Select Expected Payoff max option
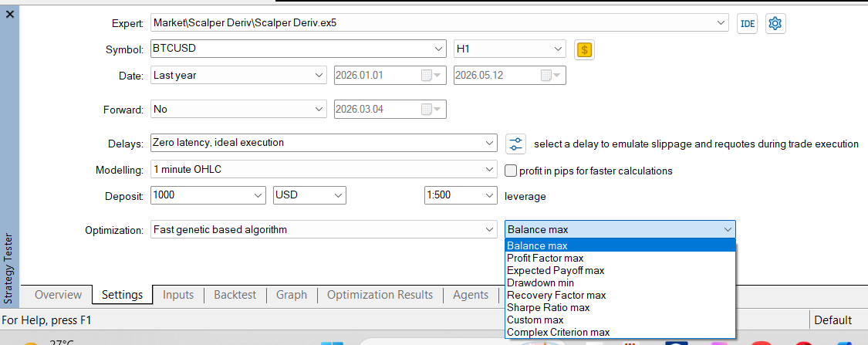Screen dimensions: 868x345 click(x=620, y=270)
